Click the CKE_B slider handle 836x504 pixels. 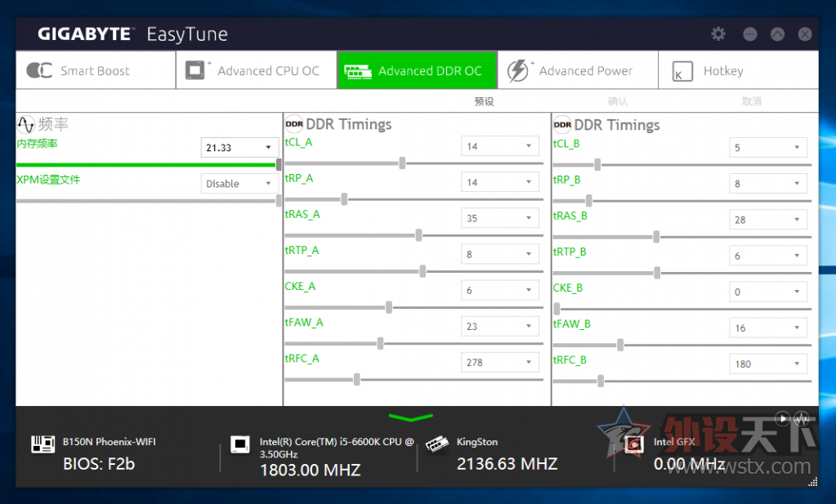(x=557, y=309)
